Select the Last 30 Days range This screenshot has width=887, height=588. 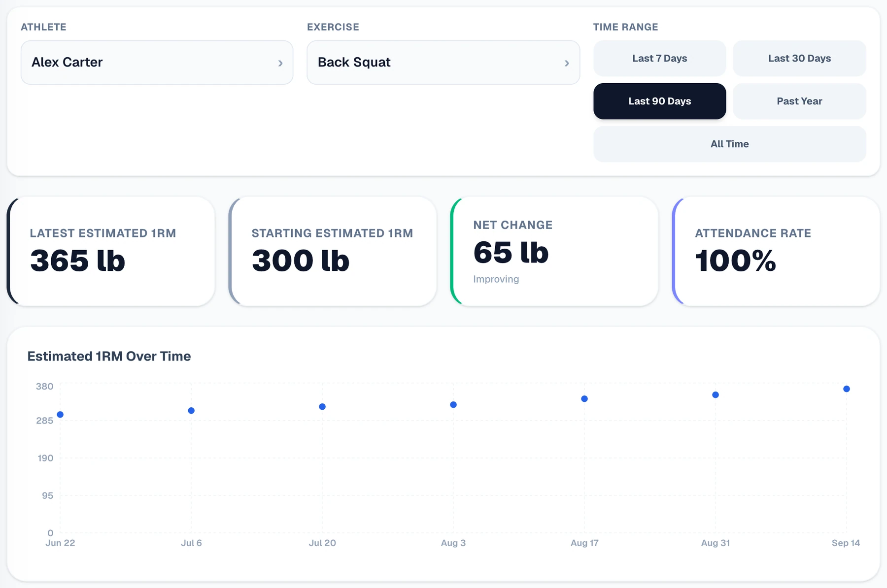coord(799,58)
